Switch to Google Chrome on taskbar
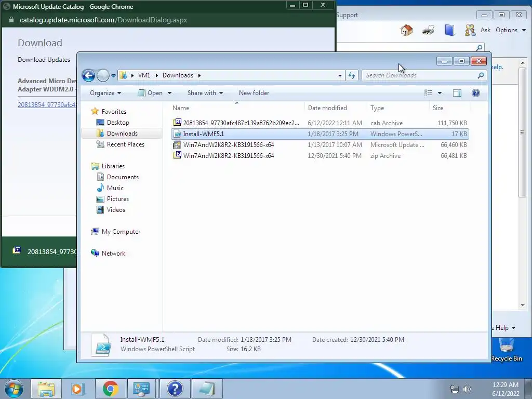The image size is (532, 399). pyautogui.click(x=110, y=389)
